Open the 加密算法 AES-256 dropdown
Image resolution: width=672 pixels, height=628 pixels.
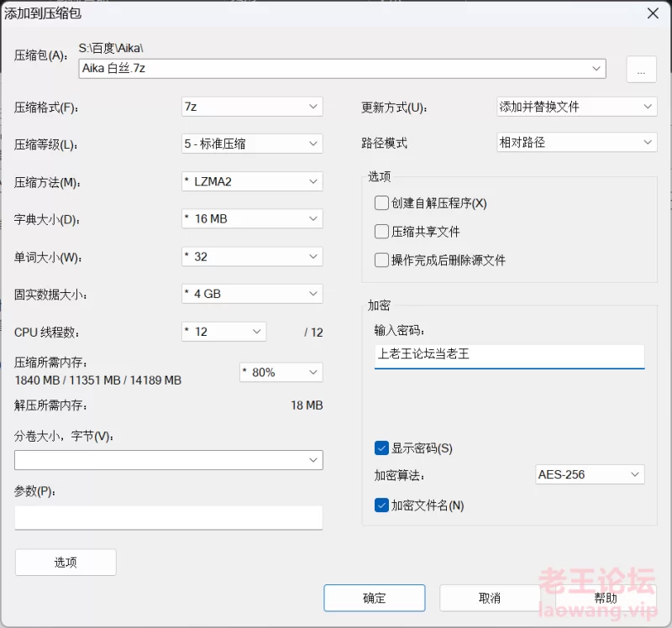click(590, 474)
